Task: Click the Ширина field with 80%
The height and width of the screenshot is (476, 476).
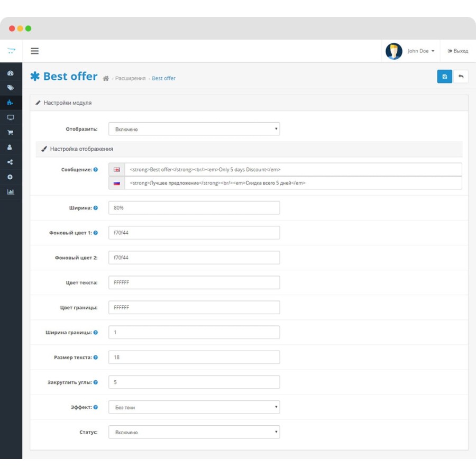Action: point(194,208)
